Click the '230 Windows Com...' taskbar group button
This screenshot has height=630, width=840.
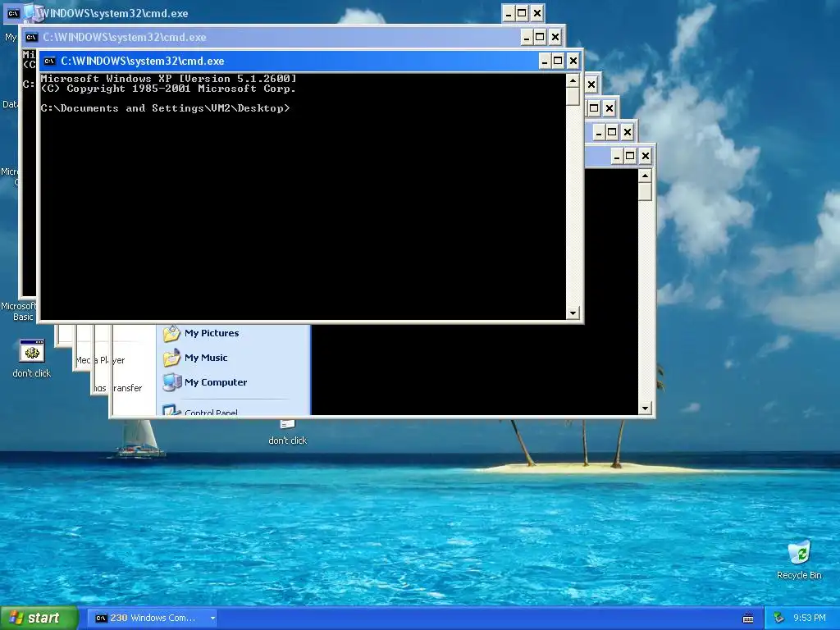coord(150,619)
